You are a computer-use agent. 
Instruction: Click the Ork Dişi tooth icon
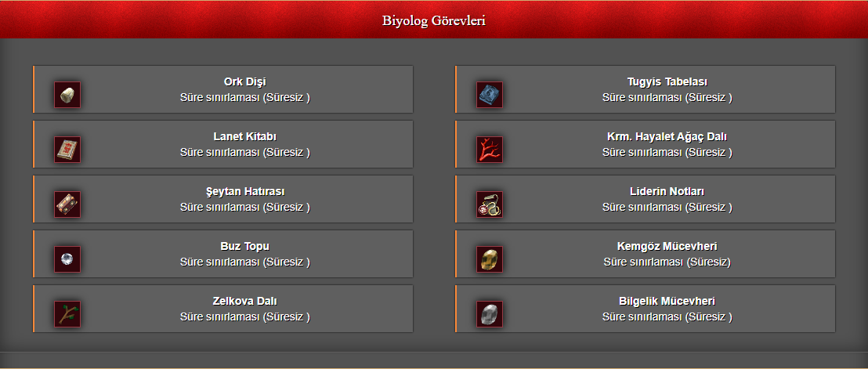(x=67, y=95)
